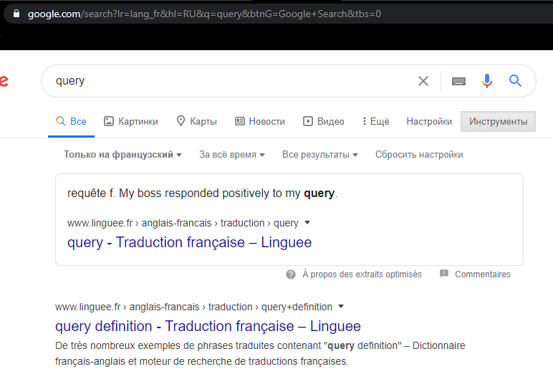The height and width of the screenshot is (392, 553).
Task: Click the feedback flag icon near Commentaires
Action: pyautogui.click(x=444, y=274)
